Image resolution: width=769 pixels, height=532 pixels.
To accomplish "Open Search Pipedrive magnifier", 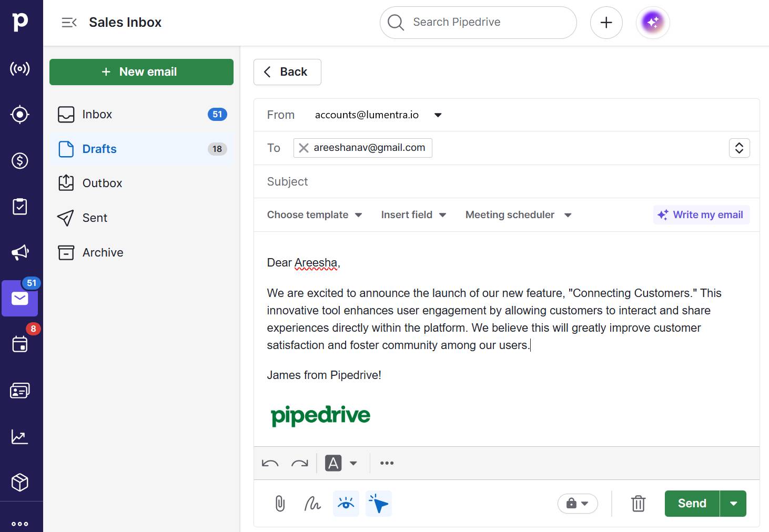I will (x=395, y=22).
